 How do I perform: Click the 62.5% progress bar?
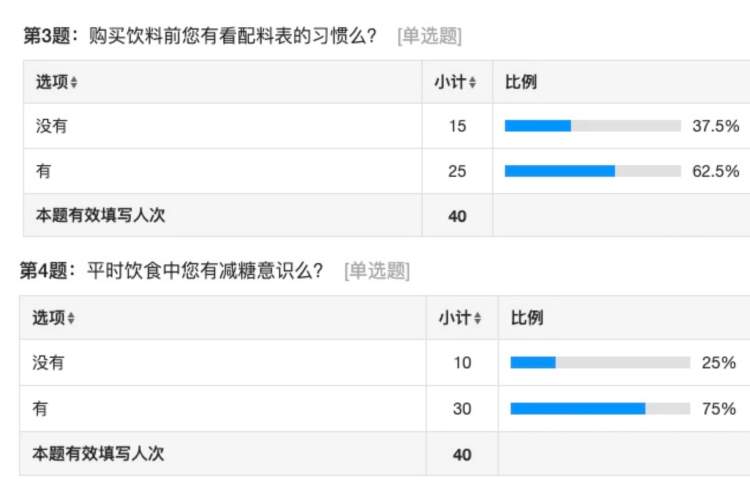592,171
